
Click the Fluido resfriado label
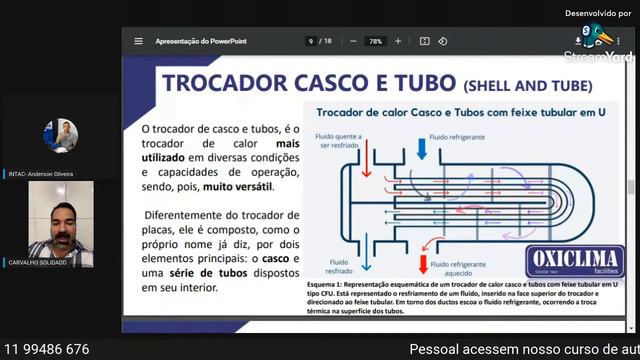point(339,267)
